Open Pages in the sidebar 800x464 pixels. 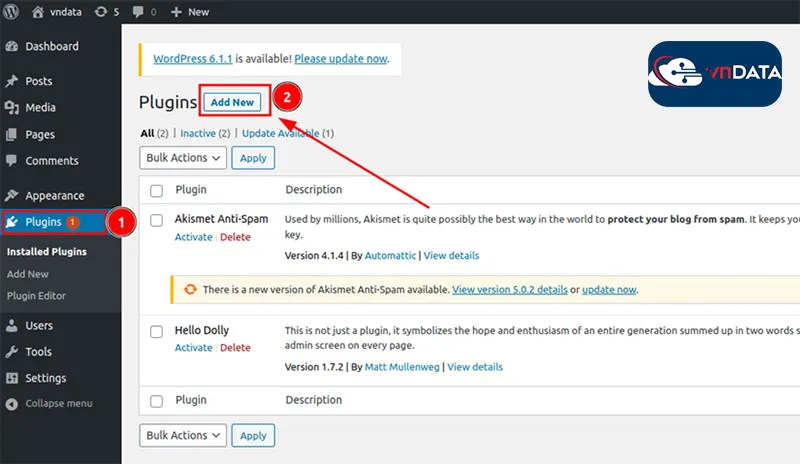40,135
